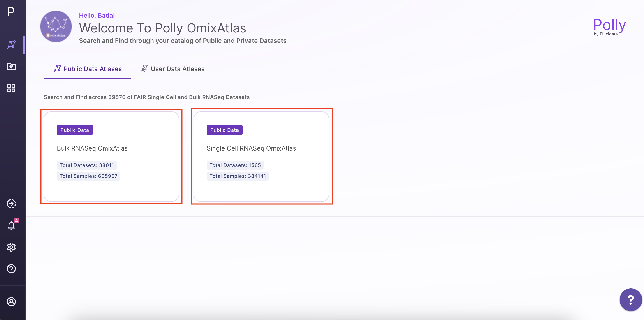Screen dimensions: 644x320
Task: Click the Polly "P" logo top left
Action: click(x=11, y=12)
